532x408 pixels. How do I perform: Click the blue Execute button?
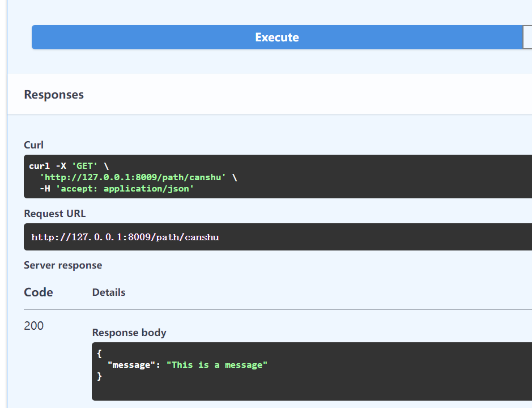(277, 37)
